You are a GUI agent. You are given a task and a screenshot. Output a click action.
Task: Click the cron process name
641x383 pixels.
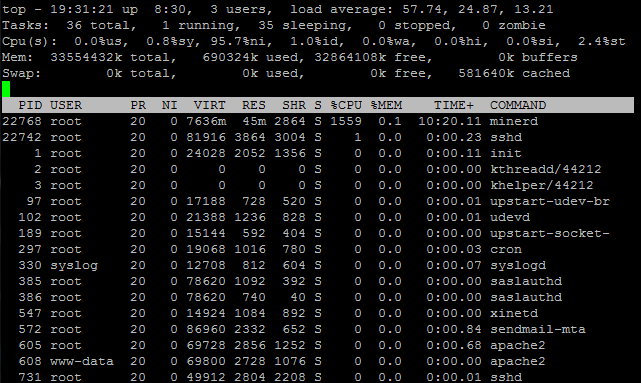506,249
